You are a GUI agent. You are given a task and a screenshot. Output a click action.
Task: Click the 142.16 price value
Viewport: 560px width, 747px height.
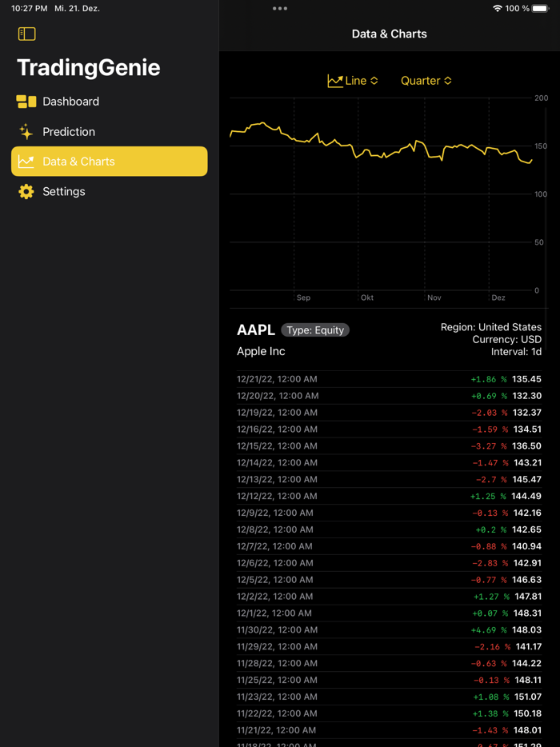point(526,513)
